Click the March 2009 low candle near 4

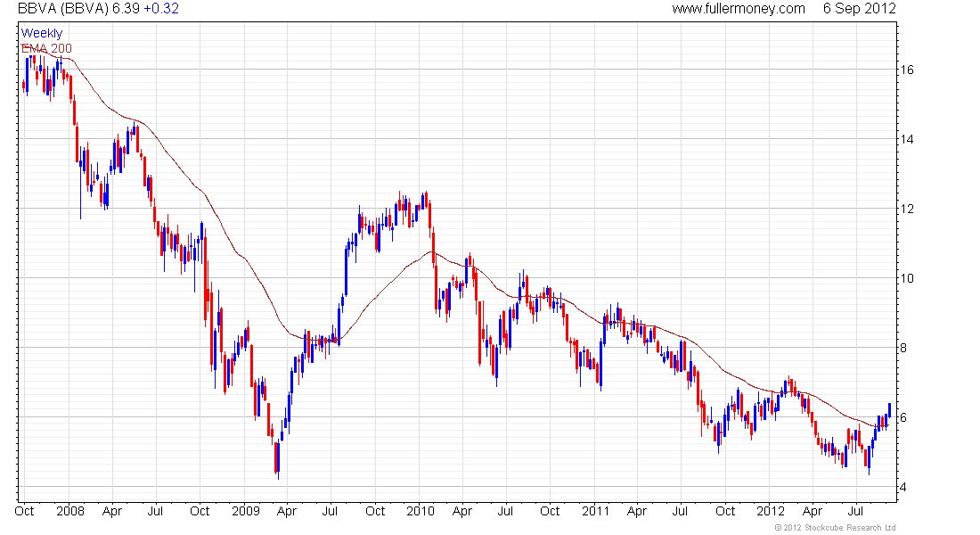point(278,458)
